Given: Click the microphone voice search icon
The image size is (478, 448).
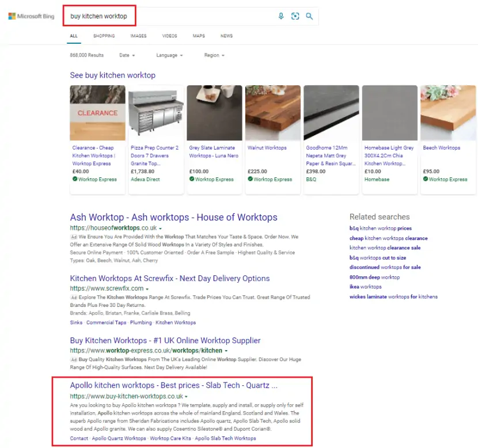Looking at the screenshot, I should click(281, 16).
